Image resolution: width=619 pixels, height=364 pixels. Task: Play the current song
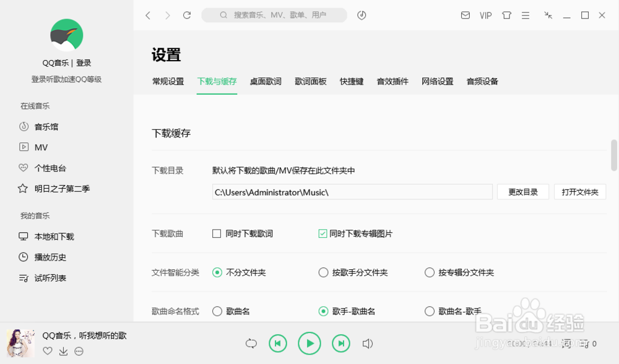309,343
